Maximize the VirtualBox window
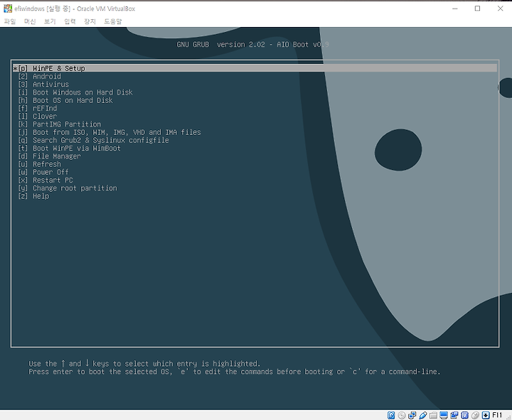This screenshot has height=420, width=512. point(477,9)
